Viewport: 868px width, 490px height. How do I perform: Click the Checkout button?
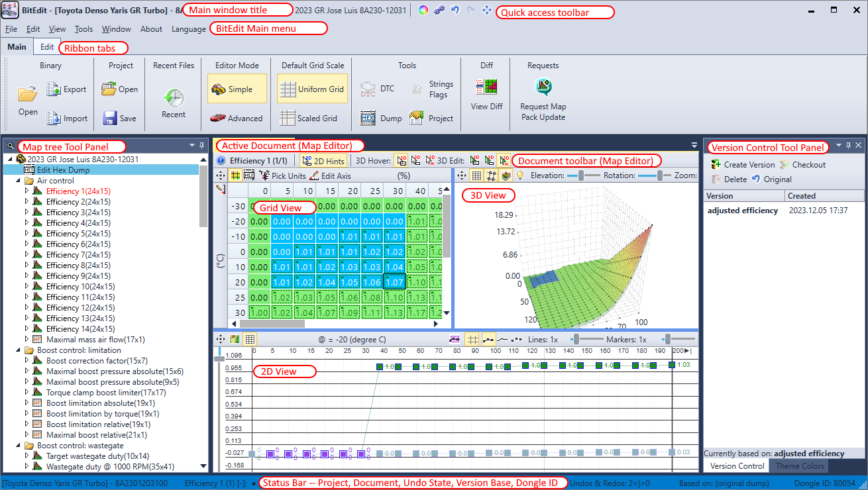click(x=802, y=165)
